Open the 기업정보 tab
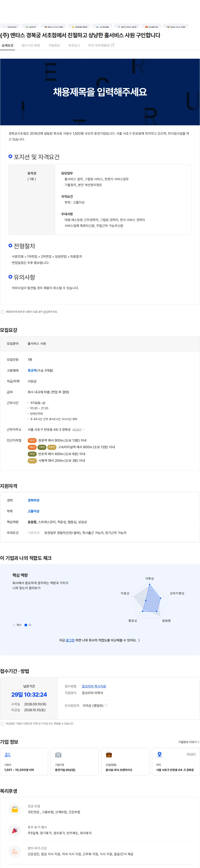 54,45
